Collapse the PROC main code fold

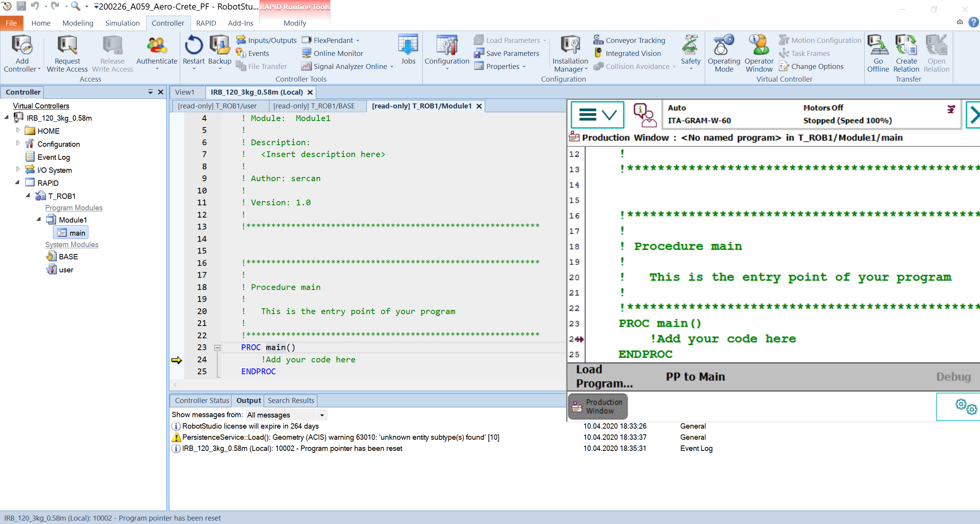[217, 347]
